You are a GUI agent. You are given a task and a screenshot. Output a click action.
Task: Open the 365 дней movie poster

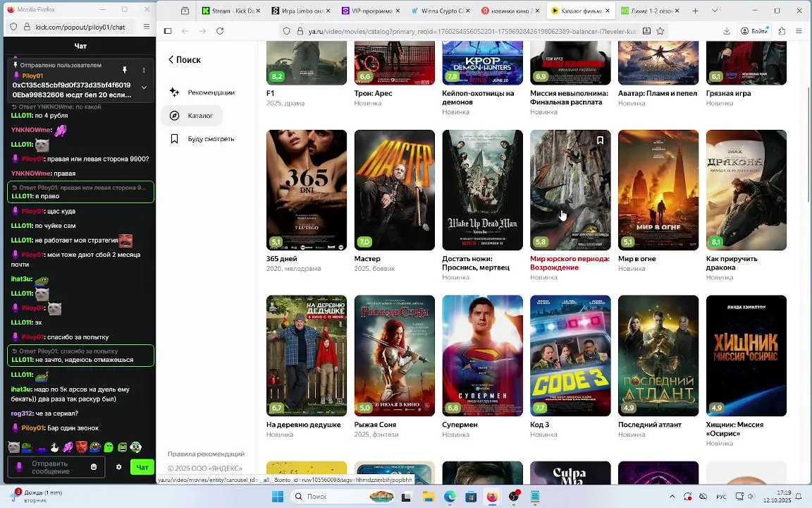(307, 190)
